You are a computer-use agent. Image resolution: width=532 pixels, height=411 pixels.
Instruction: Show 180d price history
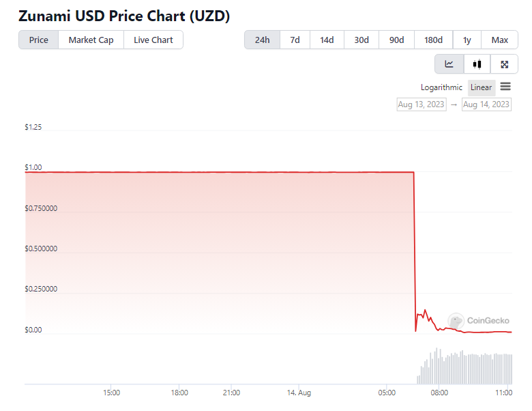(433, 40)
